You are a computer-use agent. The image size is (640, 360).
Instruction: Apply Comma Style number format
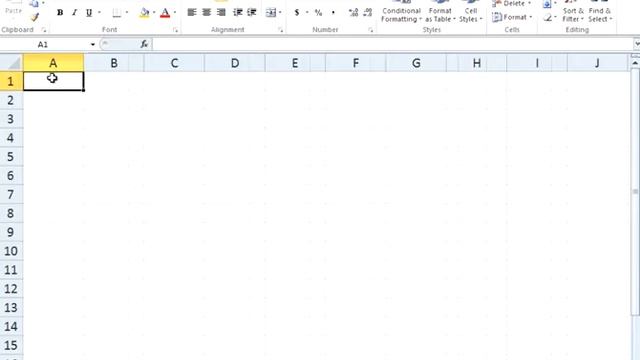pos(333,13)
